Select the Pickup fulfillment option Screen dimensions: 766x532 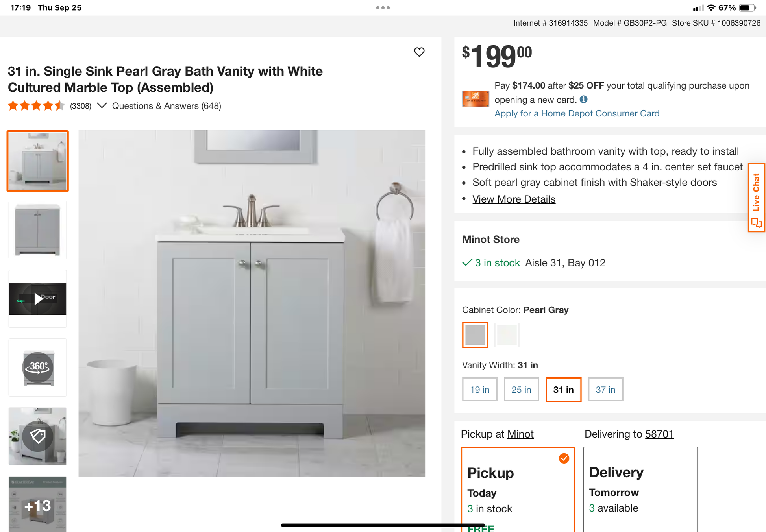coord(518,490)
